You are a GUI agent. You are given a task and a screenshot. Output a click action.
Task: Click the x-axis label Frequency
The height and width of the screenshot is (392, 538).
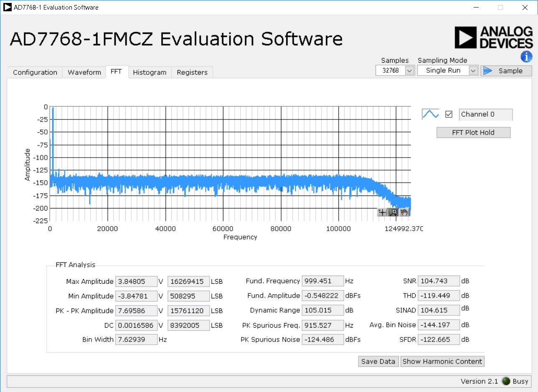pos(240,237)
